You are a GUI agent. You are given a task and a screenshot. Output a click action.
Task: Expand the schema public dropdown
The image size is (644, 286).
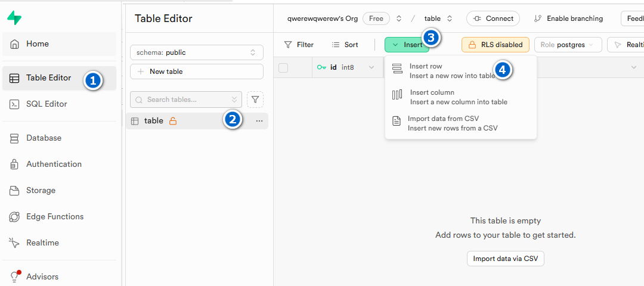(196, 52)
